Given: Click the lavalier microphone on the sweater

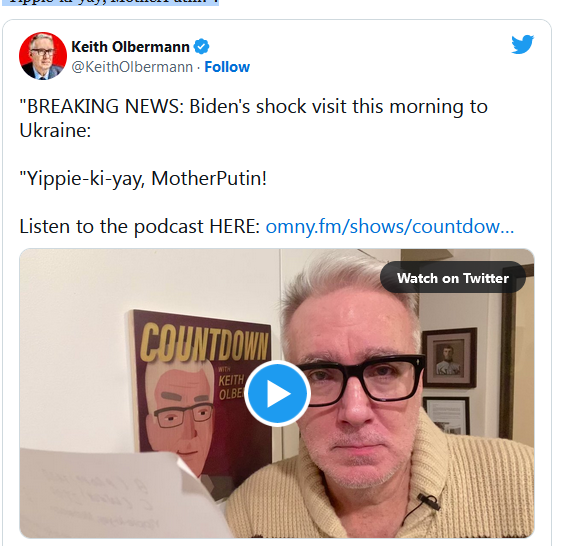Looking at the screenshot, I should click(428, 501).
